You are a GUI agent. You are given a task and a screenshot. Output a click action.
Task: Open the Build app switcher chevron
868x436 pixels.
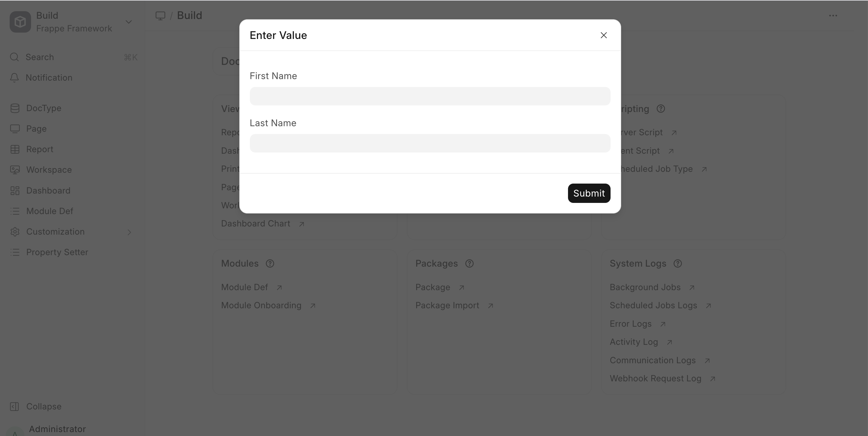[x=129, y=22]
